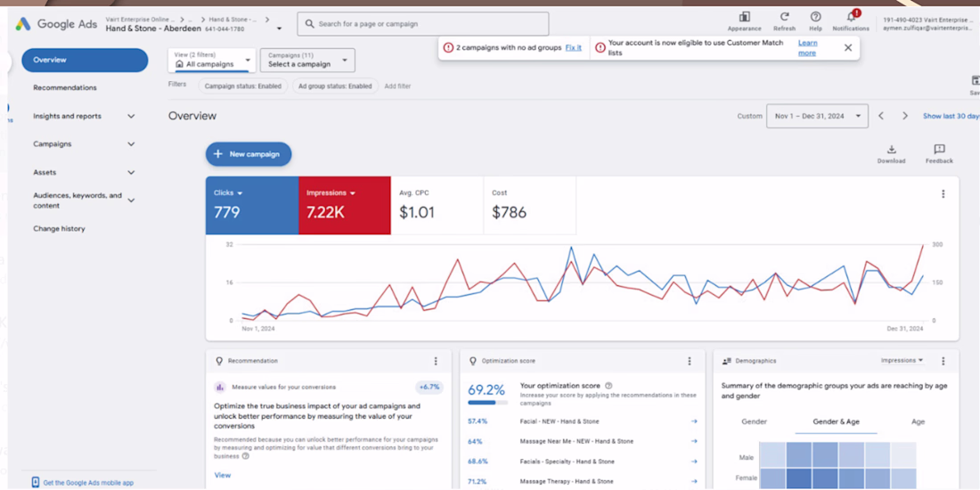The width and height of the screenshot is (980, 490).
Task: Open the account selector dropdown arrow
Action: pos(279,29)
